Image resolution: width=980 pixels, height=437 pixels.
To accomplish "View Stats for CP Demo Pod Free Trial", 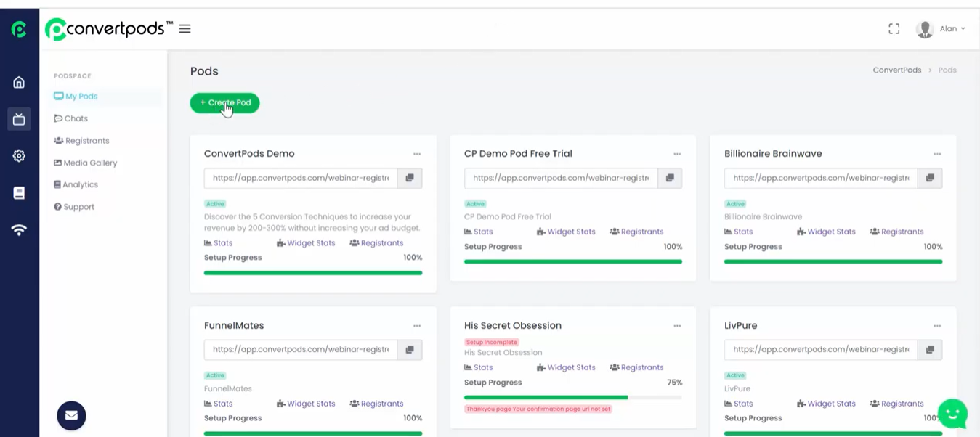I will tap(479, 232).
